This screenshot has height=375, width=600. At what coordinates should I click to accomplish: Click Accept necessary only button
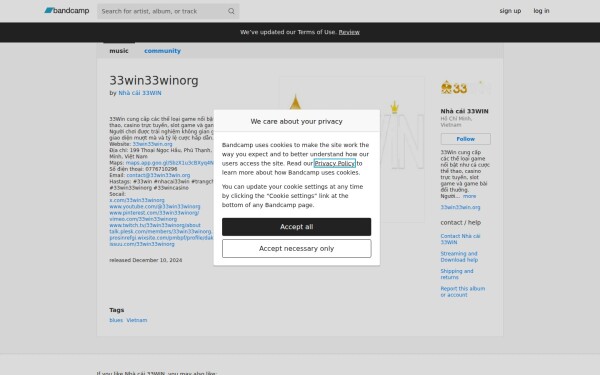tap(296, 248)
